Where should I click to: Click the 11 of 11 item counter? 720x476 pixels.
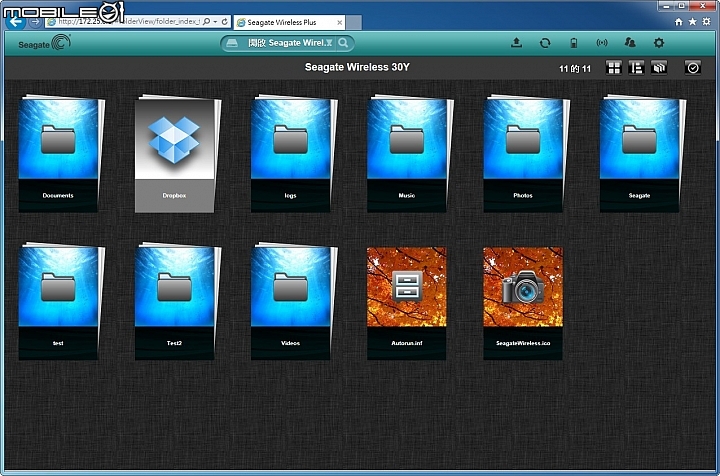click(x=574, y=69)
